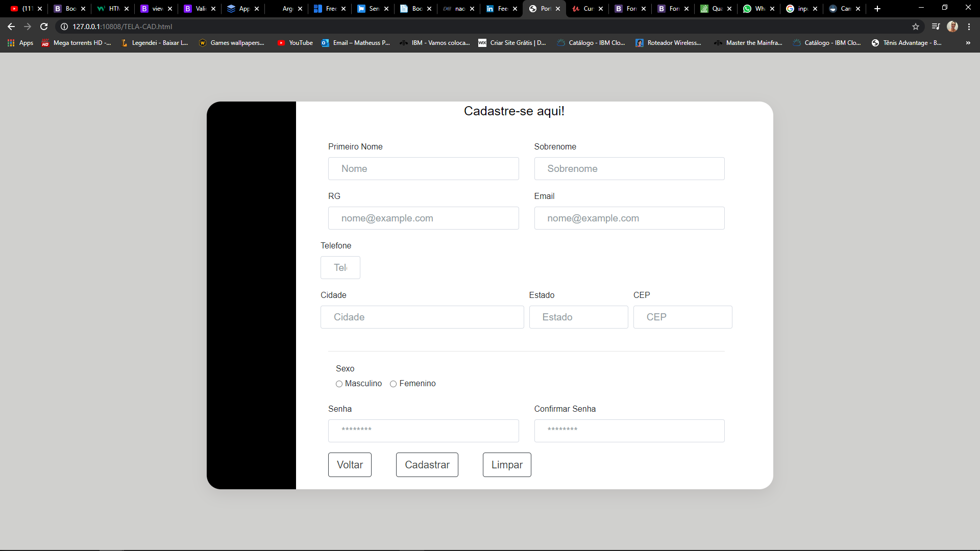Open the Roteador Wireless bookmark
The height and width of the screenshot is (551, 980).
(669, 43)
